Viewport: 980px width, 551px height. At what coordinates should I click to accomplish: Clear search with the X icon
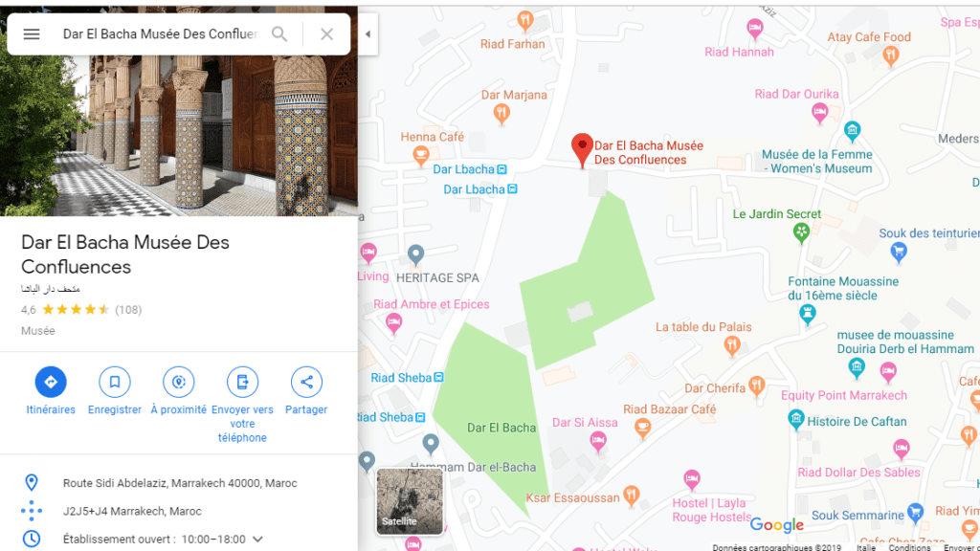[327, 34]
